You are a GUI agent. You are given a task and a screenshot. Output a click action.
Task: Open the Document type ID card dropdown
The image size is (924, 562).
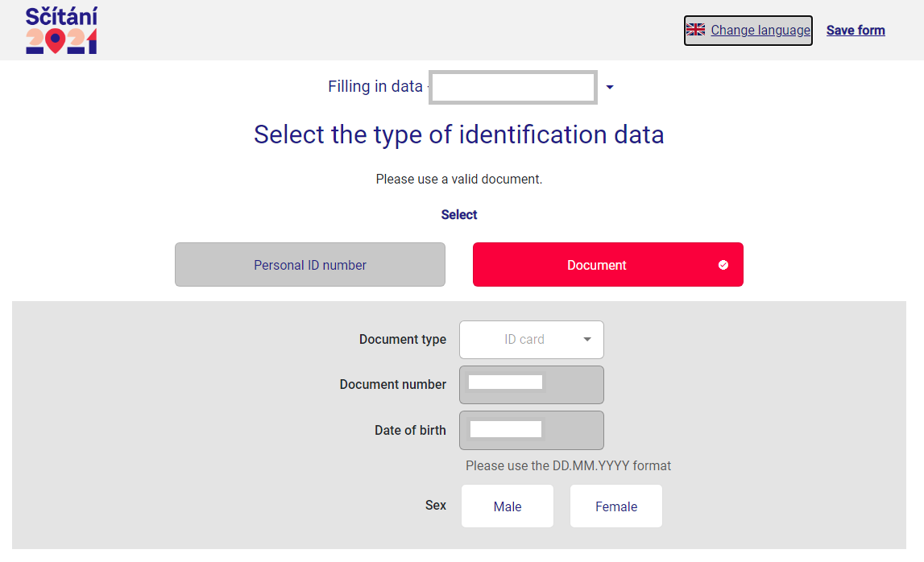click(531, 340)
